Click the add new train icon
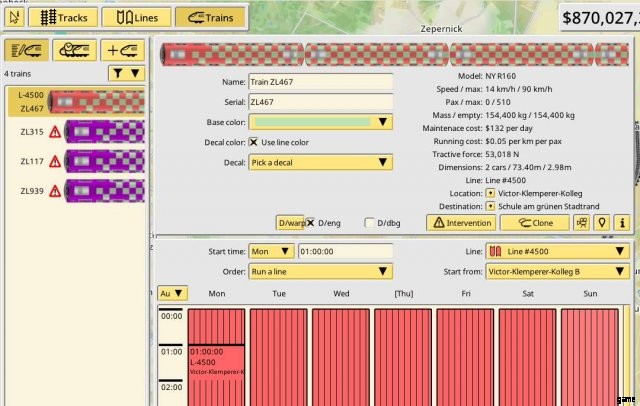This screenshot has width=640, height=406. point(122,51)
